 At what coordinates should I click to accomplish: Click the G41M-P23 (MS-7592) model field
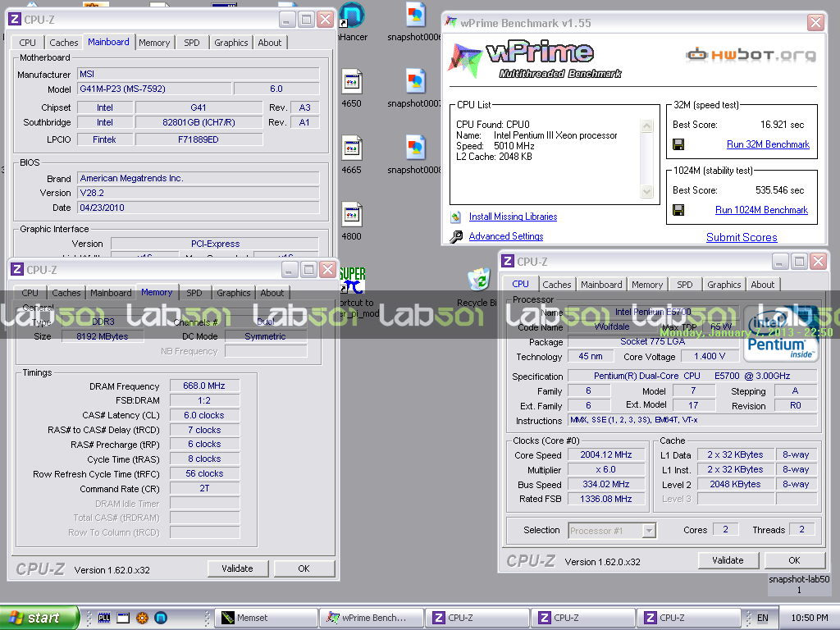point(154,89)
